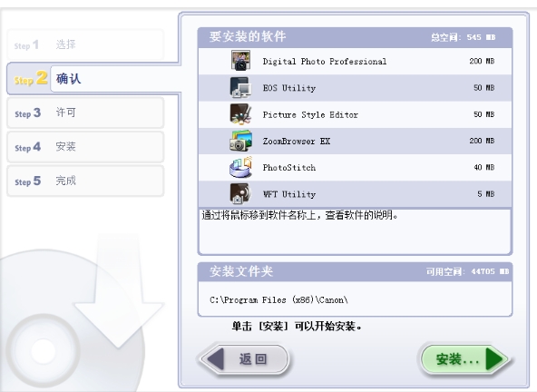Screen dimensions: 537x392
Task: Open Step 3 许可 tab
Action: pos(85,113)
